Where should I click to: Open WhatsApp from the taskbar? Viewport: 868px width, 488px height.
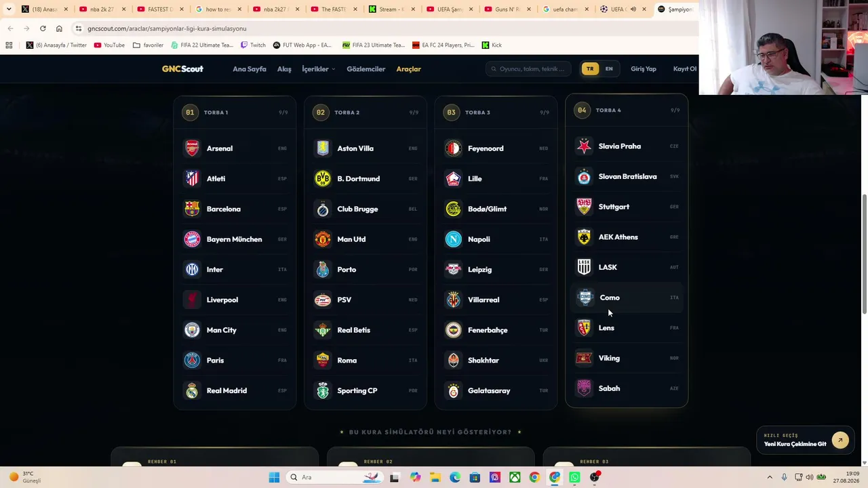pyautogui.click(x=574, y=477)
